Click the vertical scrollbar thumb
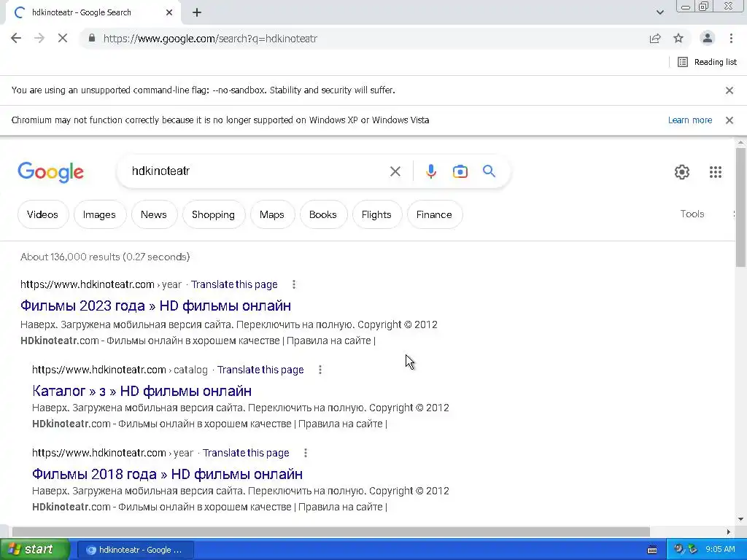 (x=740, y=207)
